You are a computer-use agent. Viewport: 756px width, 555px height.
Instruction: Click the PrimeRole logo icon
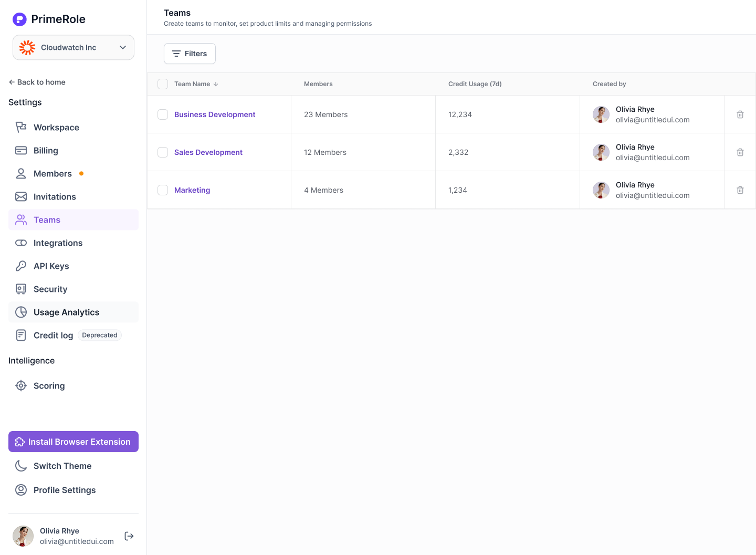19,19
